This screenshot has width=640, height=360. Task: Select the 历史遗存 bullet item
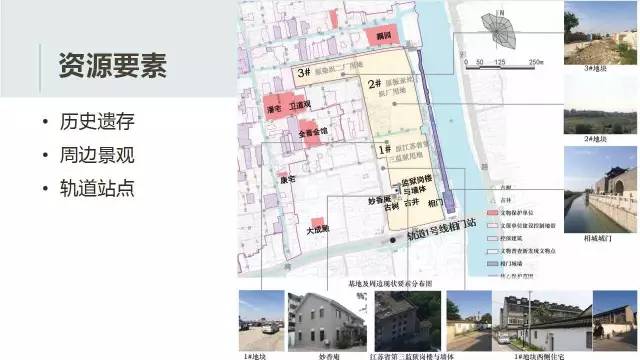97,122
